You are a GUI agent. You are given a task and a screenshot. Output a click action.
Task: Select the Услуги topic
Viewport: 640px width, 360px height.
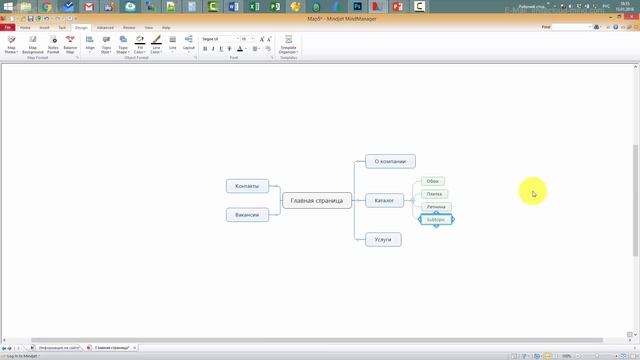383,240
